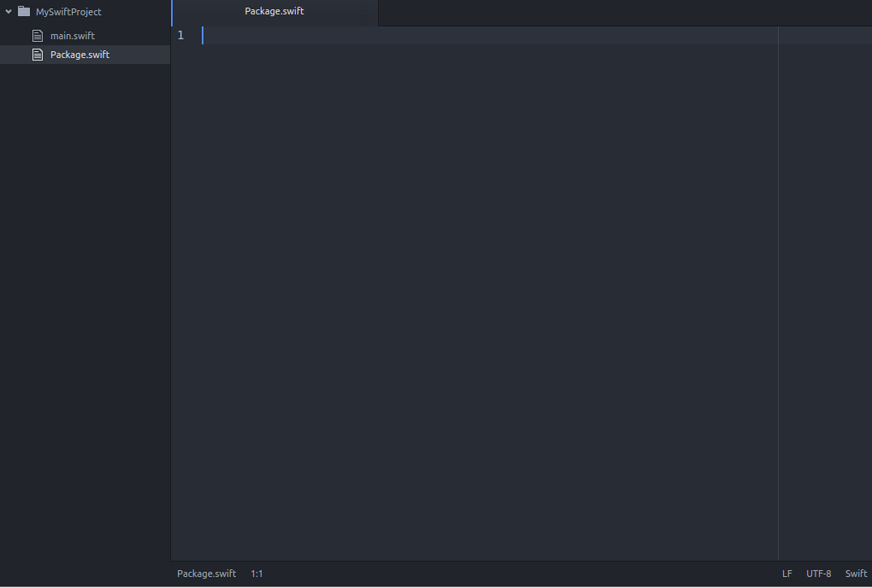872x588 pixels.
Task: Open the 1:1 cursor position indicator
Action: [257, 574]
